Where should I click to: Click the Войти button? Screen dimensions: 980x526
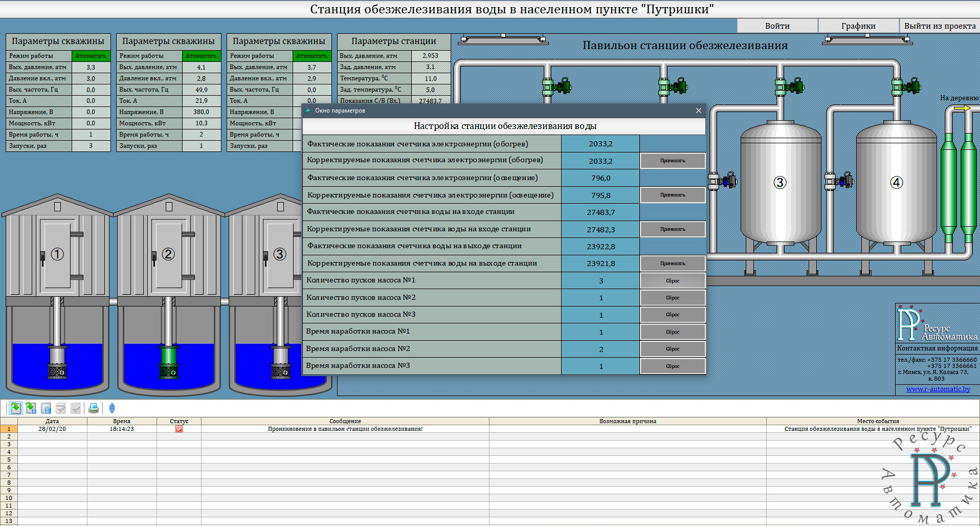point(777,26)
